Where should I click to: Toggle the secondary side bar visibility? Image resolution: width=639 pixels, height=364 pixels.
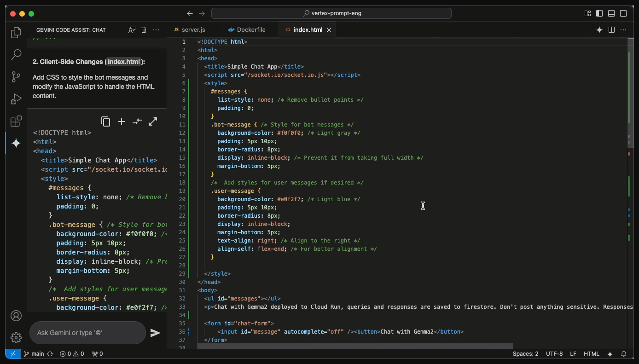[x=623, y=13]
